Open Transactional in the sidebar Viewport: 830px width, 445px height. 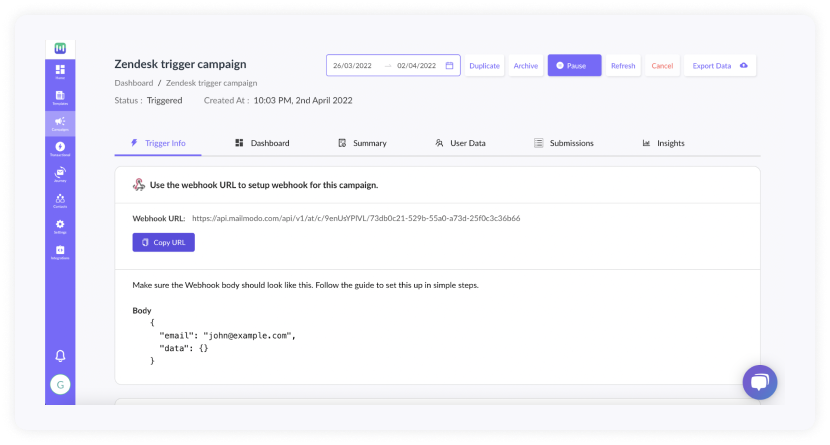[x=60, y=149]
